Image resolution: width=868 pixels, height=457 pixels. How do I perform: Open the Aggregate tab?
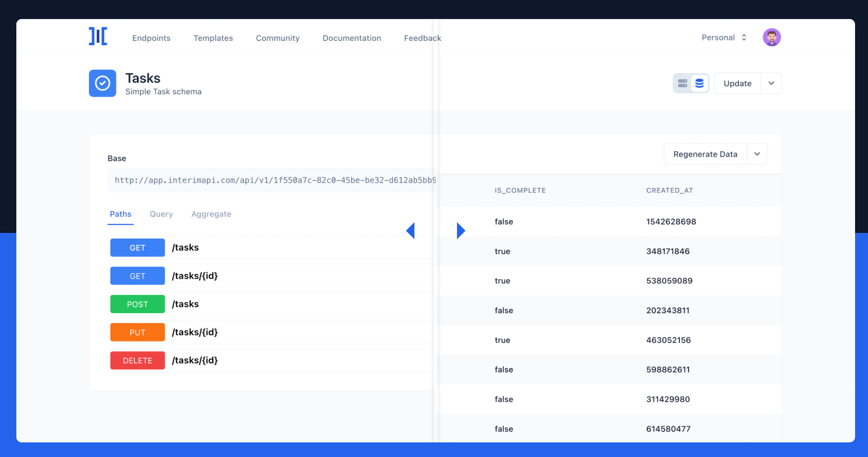click(x=211, y=214)
